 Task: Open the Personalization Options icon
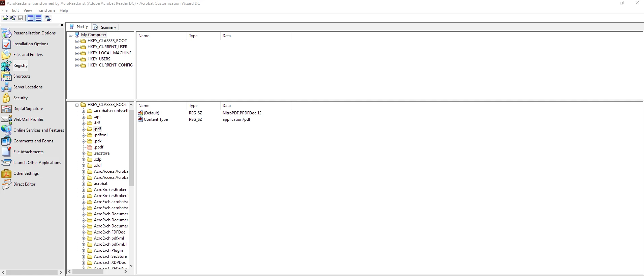(x=6, y=33)
